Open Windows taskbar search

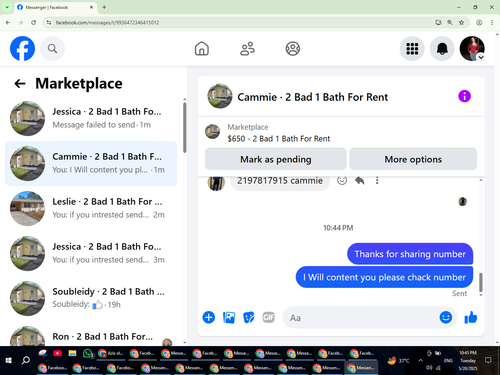(x=26, y=360)
